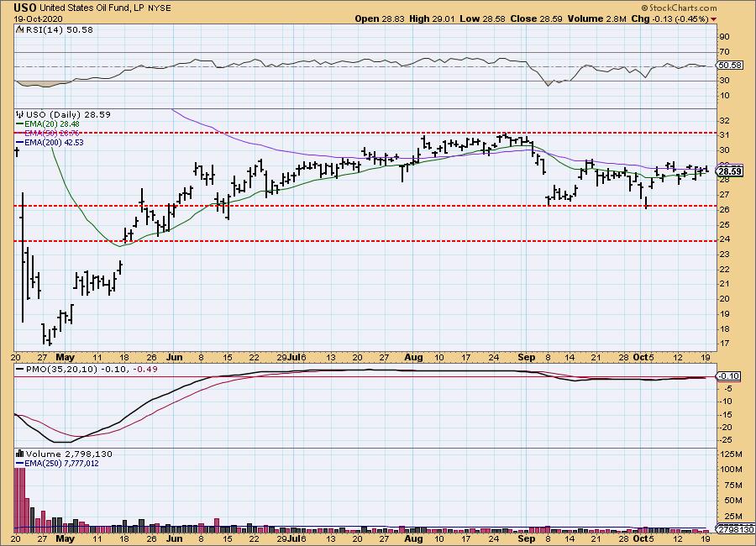The height and width of the screenshot is (546, 756).
Task: Click the blue EMA(250) legend line
Action: (x=20, y=464)
